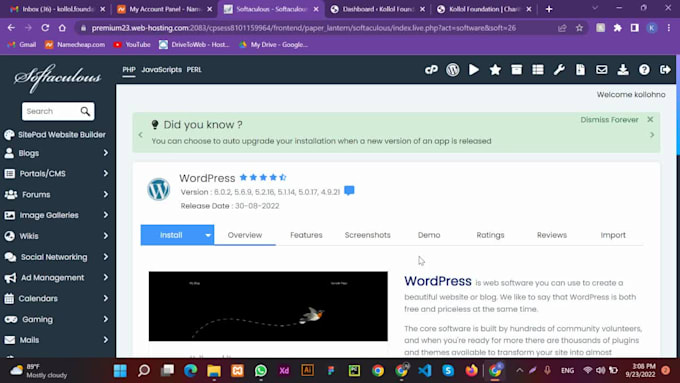Open Adobe XD from the taskbar
This screenshot has height=383, width=680.
(x=284, y=370)
